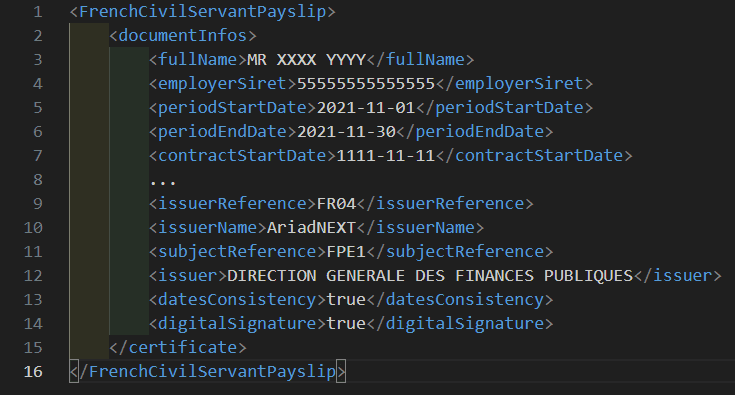The width and height of the screenshot is (735, 395).
Task: Click the opening datesConsistency tag
Action: (237, 299)
